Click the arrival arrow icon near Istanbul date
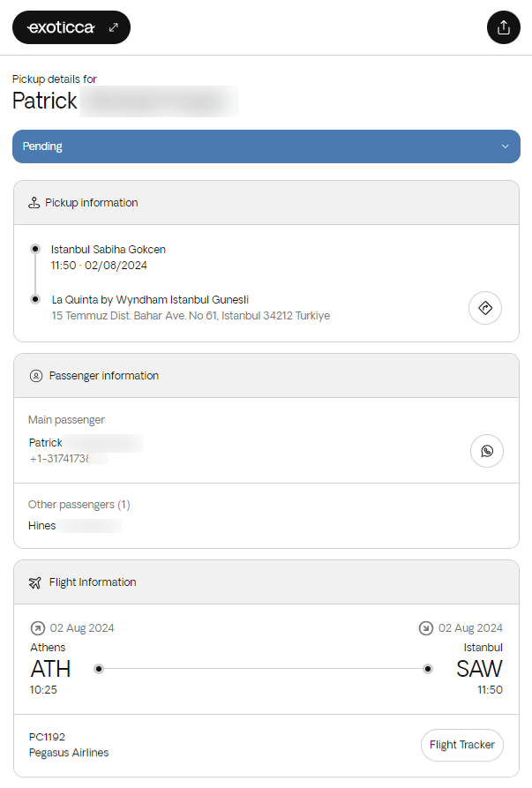532x788 pixels. (425, 628)
